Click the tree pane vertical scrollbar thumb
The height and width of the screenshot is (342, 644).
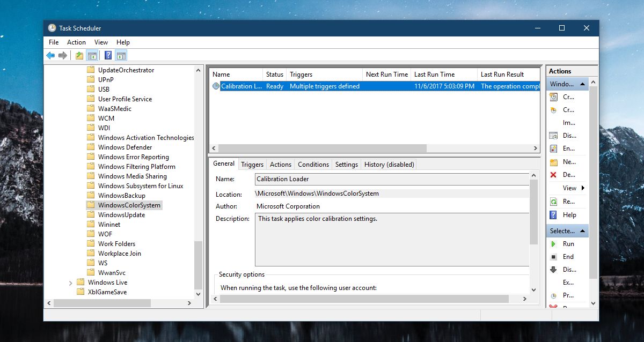coord(199,265)
